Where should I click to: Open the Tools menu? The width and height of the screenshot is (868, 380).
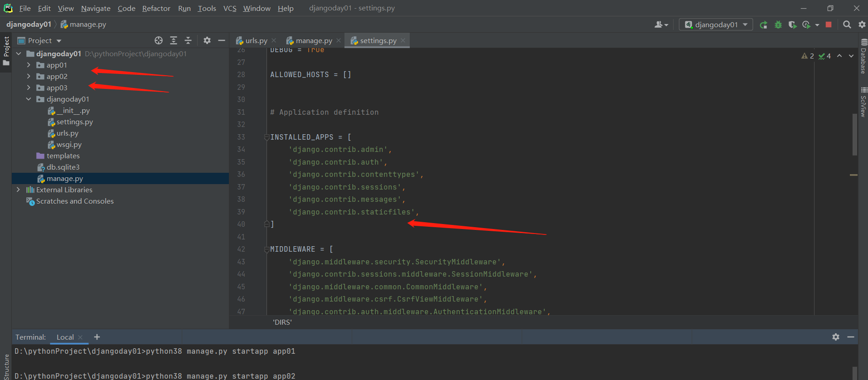pos(207,8)
